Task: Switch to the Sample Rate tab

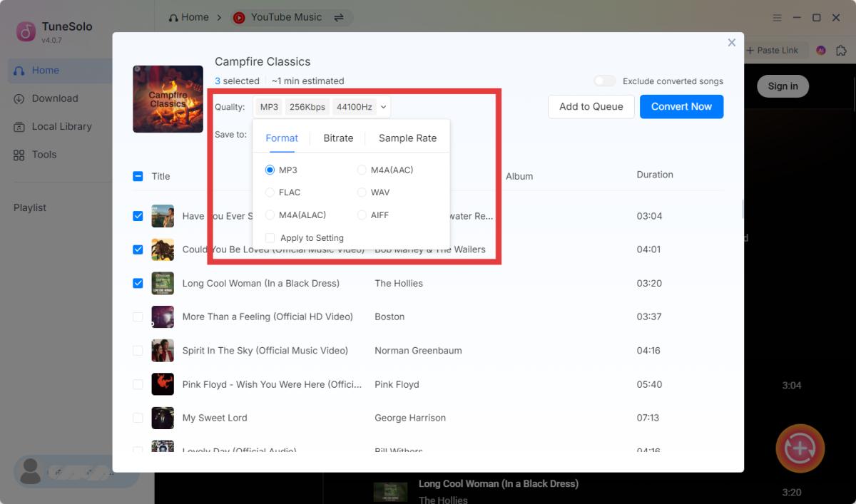Action: [407, 138]
